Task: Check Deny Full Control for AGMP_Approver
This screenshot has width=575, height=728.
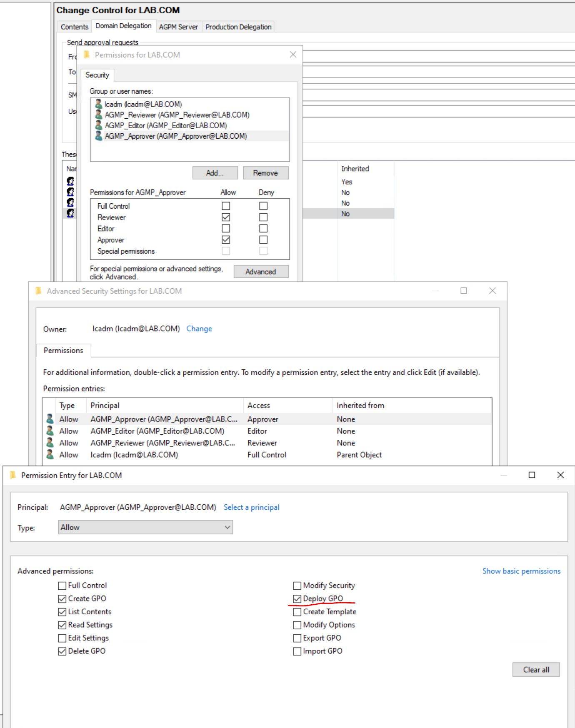Action: (263, 206)
